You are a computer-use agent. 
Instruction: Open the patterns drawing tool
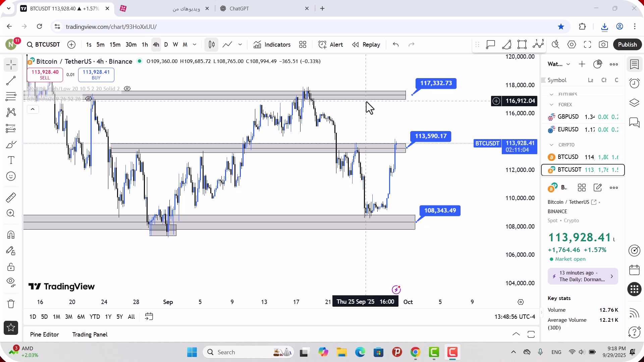click(x=11, y=112)
